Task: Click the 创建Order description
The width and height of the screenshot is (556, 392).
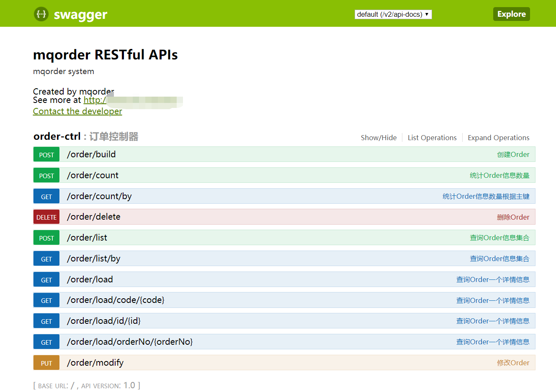Action: point(513,154)
